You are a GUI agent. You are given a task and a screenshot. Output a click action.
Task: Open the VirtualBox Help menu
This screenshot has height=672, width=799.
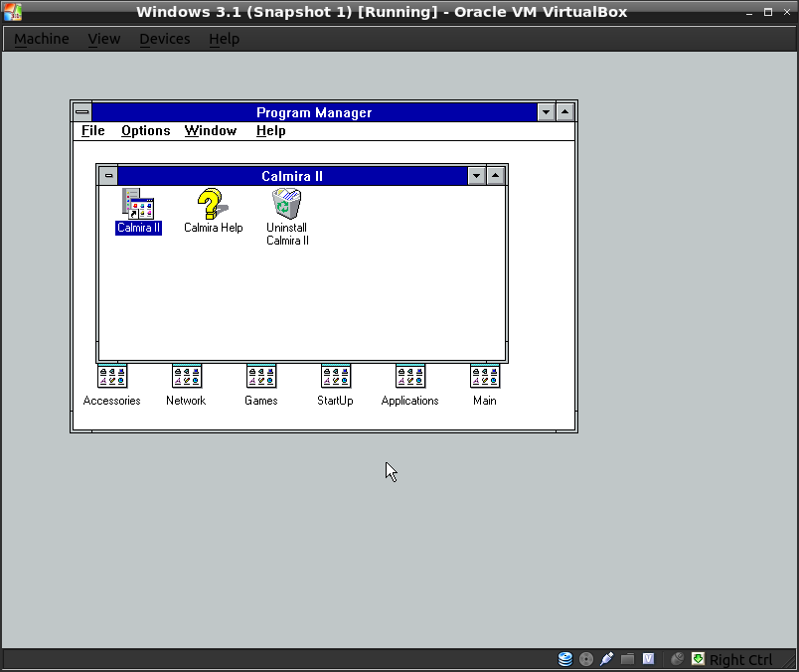click(x=224, y=39)
